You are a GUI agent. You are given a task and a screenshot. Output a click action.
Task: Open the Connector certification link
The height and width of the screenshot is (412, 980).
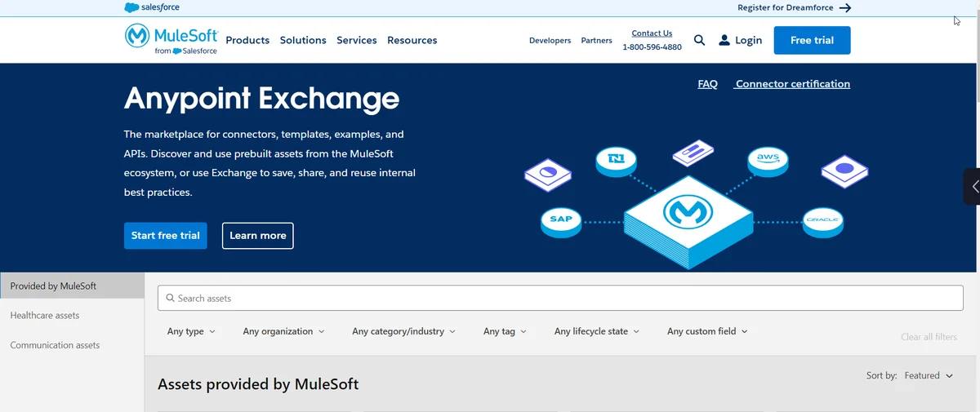[x=792, y=84]
